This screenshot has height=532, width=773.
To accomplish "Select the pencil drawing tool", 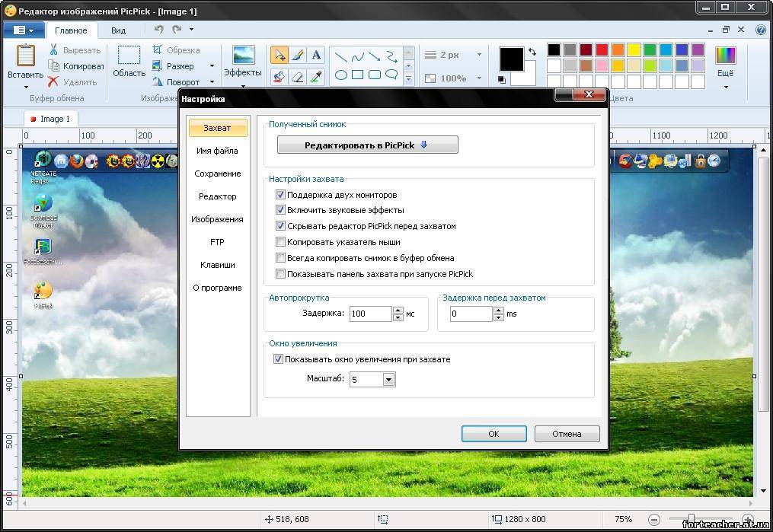I will click(298, 55).
